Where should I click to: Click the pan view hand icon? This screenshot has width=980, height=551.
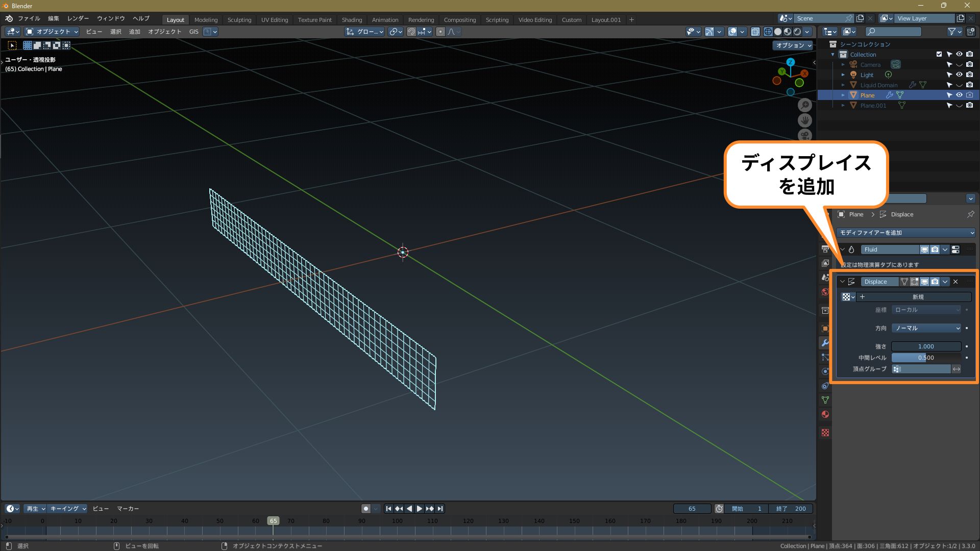pos(805,120)
